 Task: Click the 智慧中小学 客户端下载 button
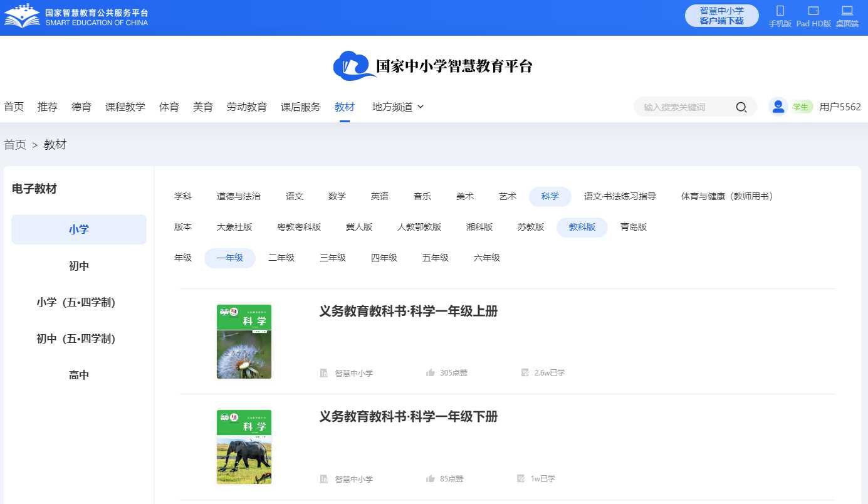coord(721,16)
